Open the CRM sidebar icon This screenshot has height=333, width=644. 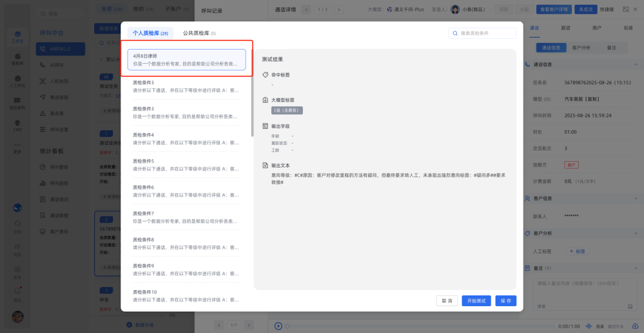point(17,124)
